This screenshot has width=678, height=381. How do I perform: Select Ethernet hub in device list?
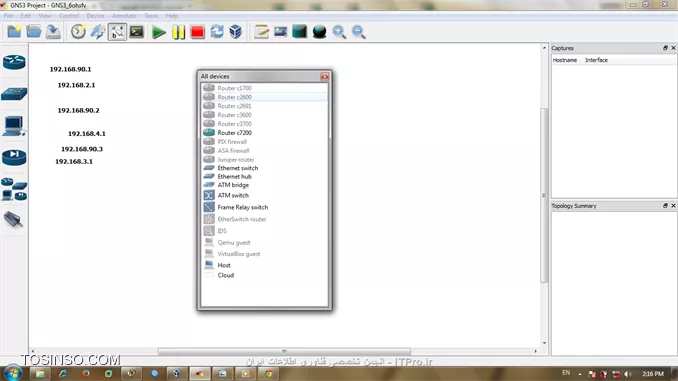265,176
